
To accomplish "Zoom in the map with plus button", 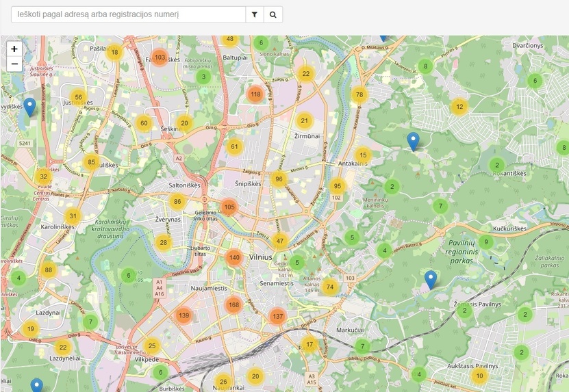I will (x=14, y=49).
